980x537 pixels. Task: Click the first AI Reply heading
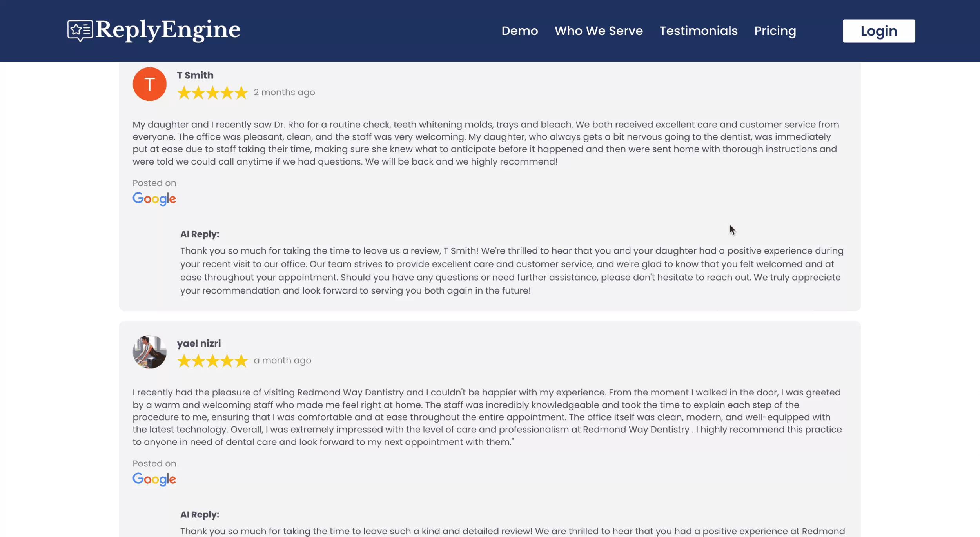tap(200, 234)
